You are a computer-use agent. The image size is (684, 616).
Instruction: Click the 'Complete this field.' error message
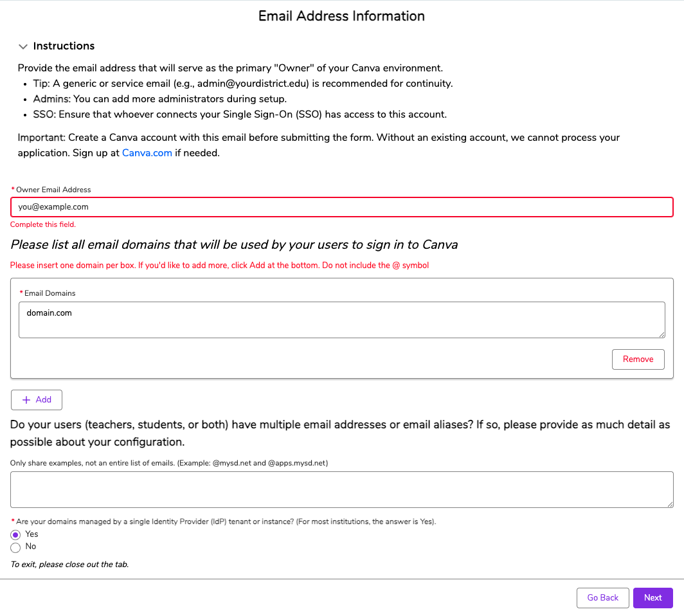click(x=43, y=224)
